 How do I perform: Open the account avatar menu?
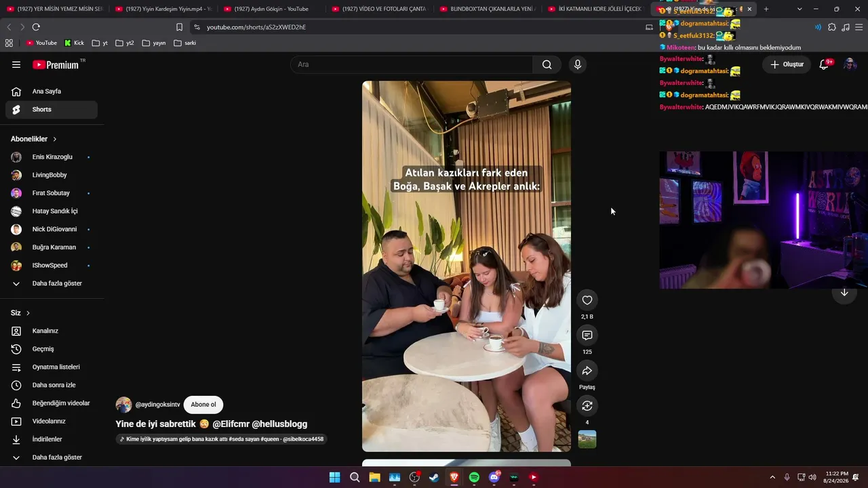(850, 64)
